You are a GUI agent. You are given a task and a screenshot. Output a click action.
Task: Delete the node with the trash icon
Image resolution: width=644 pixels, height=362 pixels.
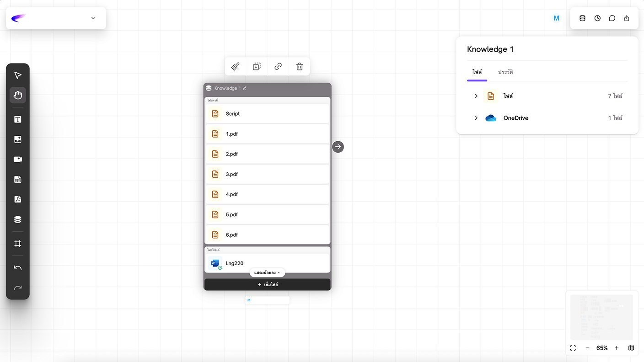coord(300,67)
